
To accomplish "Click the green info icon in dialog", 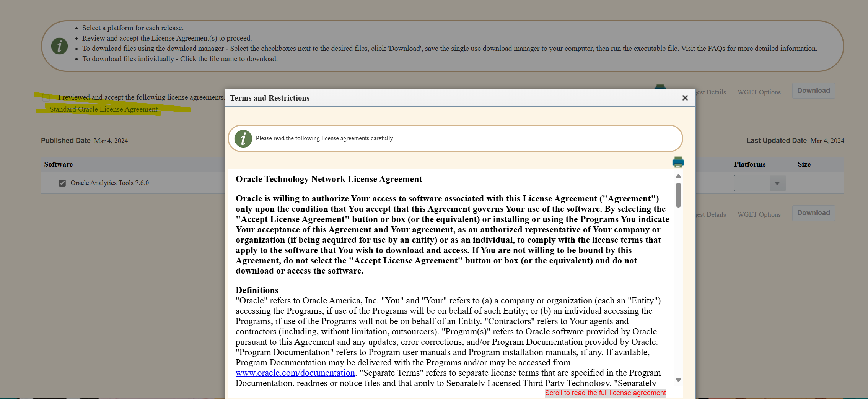I will (x=243, y=138).
